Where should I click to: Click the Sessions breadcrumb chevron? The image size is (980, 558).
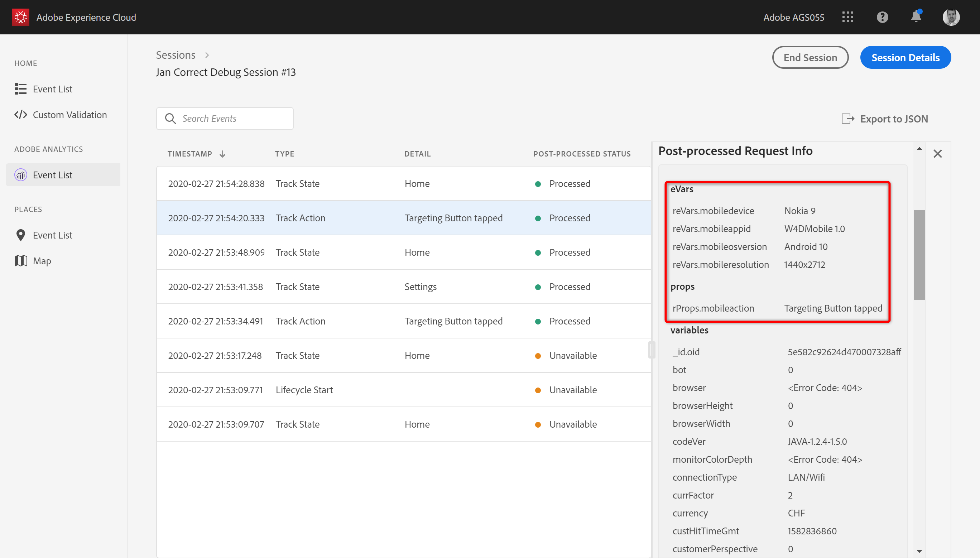click(207, 55)
